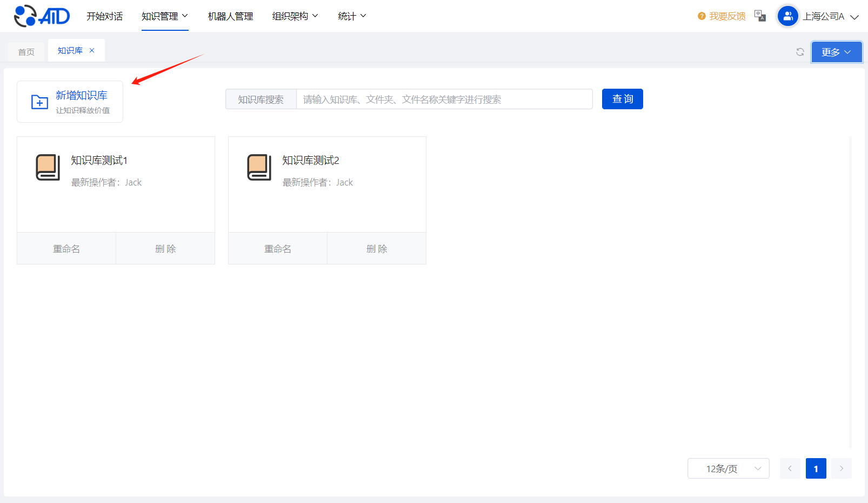Image resolution: width=868 pixels, height=503 pixels.
Task: Click the knowledge base search input field
Action: [x=444, y=99]
